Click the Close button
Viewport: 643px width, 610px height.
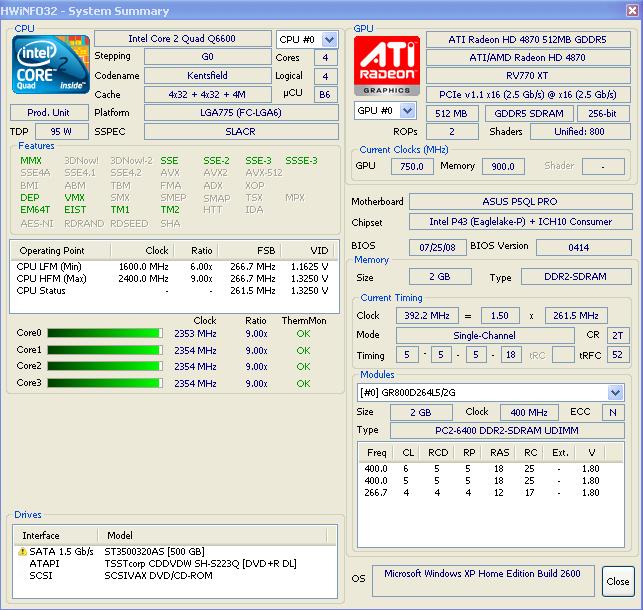click(618, 582)
